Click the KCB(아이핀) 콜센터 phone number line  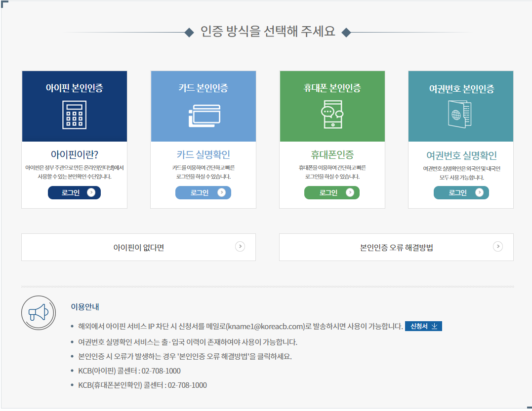[129, 371]
